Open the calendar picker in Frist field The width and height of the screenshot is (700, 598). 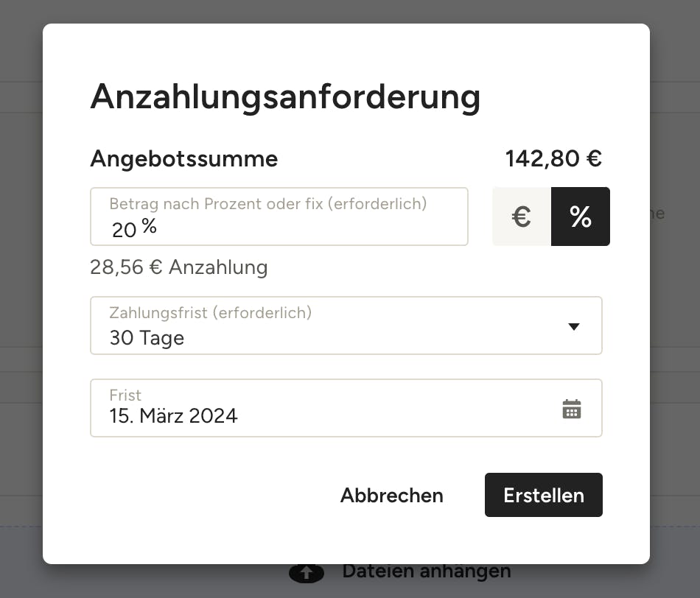click(x=572, y=409)
